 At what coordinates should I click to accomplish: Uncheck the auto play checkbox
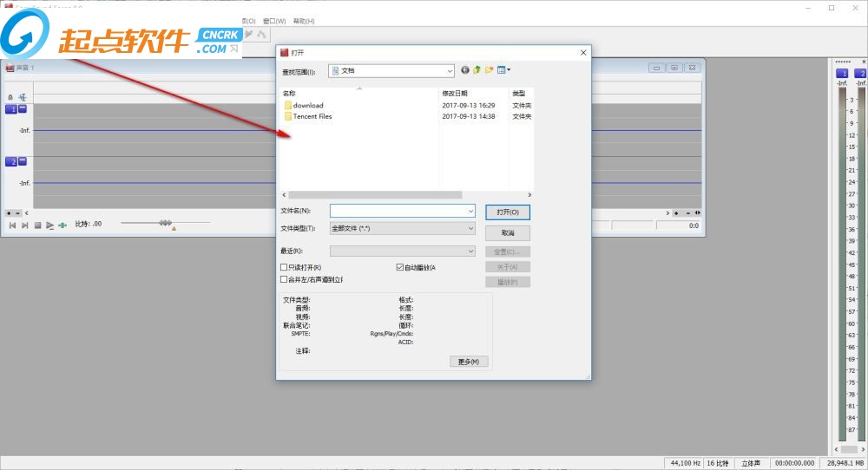[399, 268]
